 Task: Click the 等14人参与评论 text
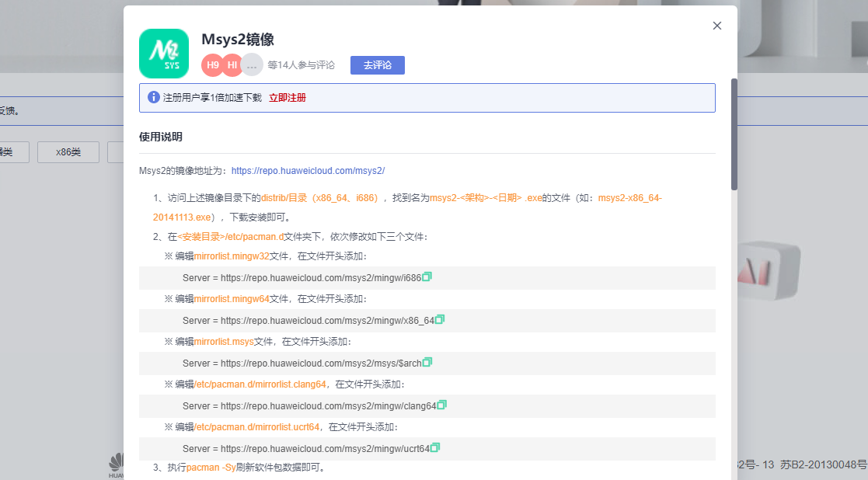[x=302, y=65]
